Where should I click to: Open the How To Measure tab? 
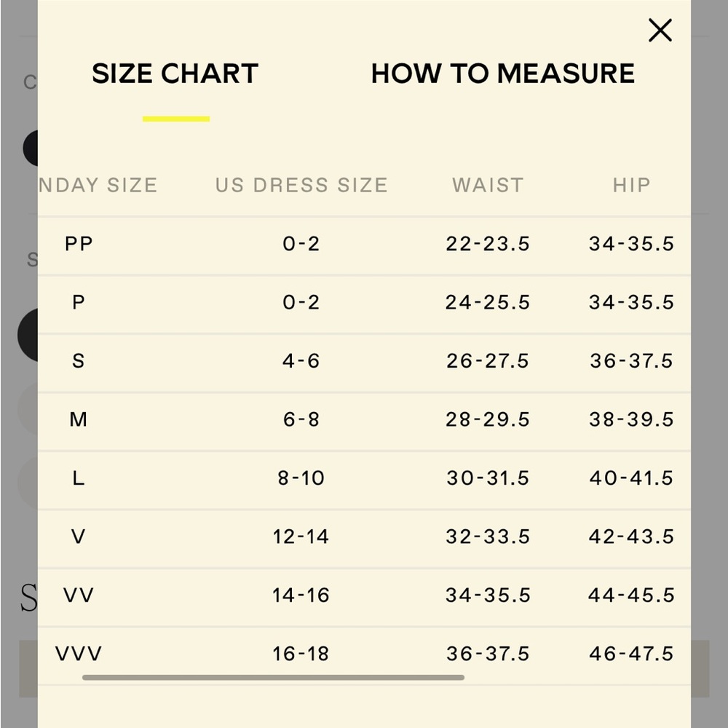(503, 74)
